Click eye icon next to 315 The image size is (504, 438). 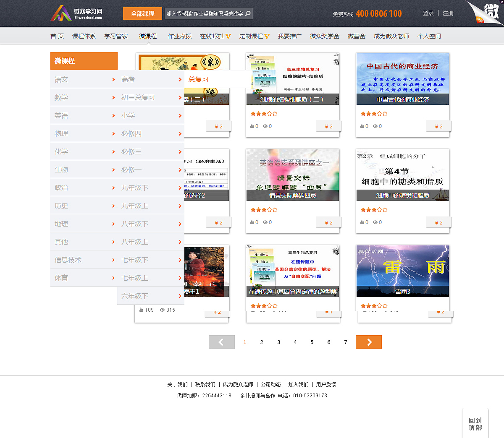coord(162,310)
